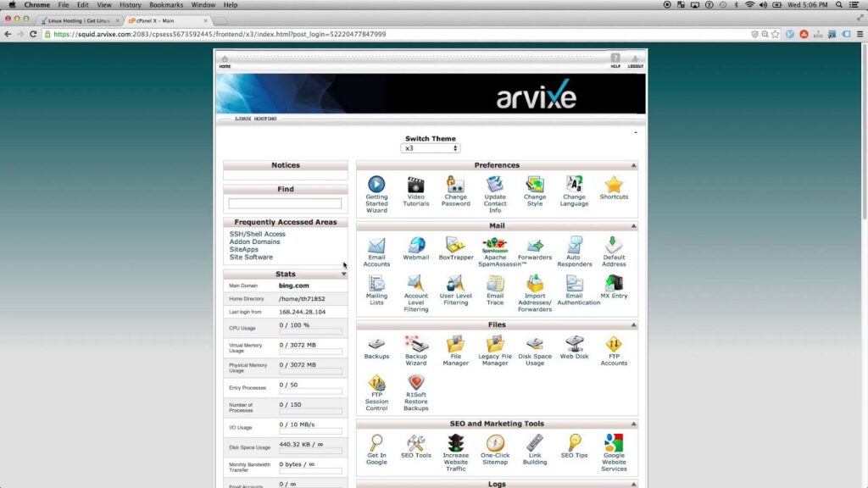Collapse the Mail section arrow
This screenshot has width=868, height=488.
633,226
